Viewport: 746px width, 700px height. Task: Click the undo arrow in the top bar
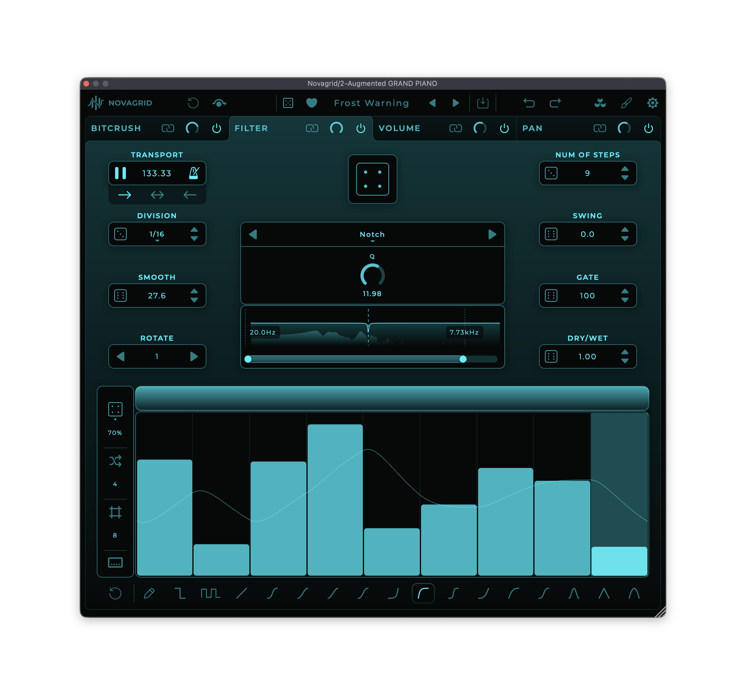click(529, 103)
